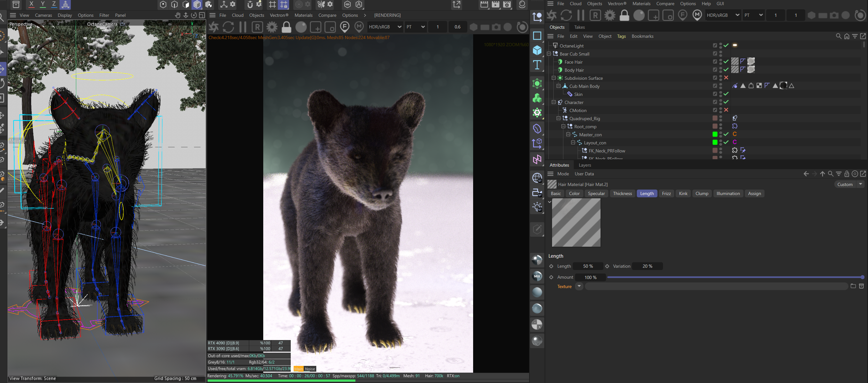Click the User Data button
This screenshot has width=868, height=383.
point(584,174)
